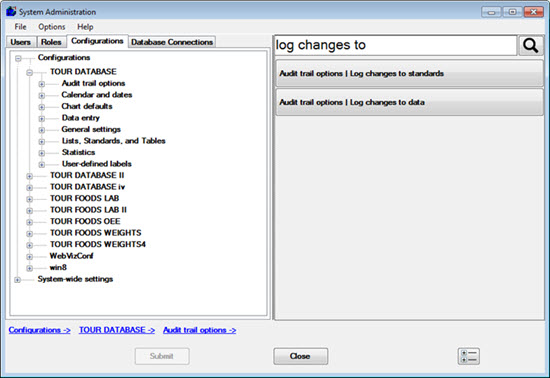Collapse the Configurations root node
The width and height of the screenshot is (550, 378).
point(18,58)
